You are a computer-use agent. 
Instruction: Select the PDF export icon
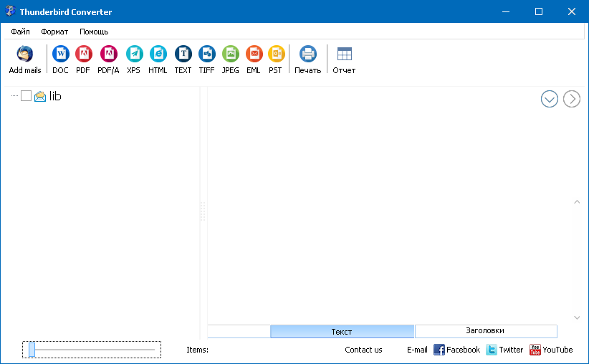[x=83, y=54]
